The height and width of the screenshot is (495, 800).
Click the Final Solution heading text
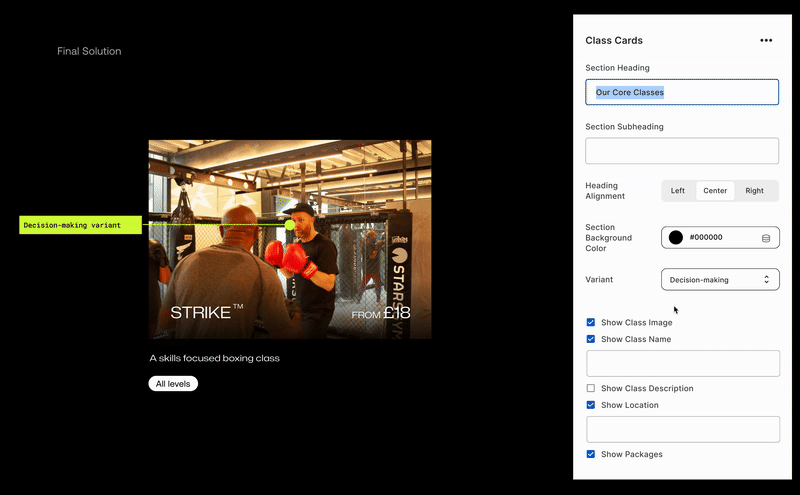pyautogui.click(x=89, y=51)
